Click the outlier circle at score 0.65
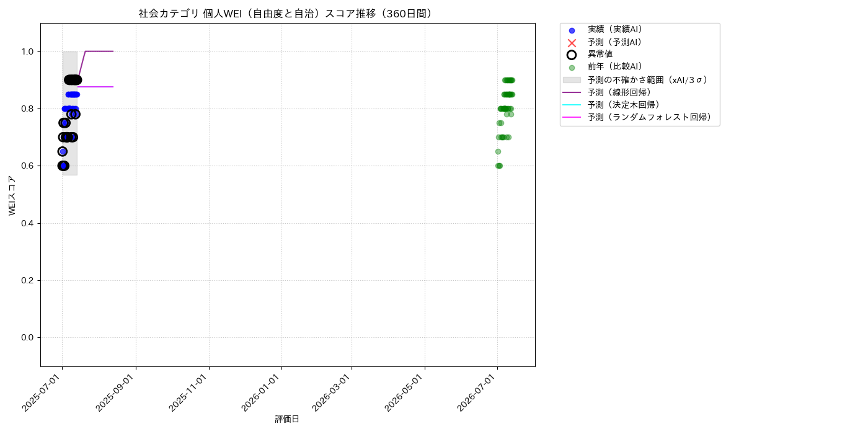This screenshot has height=434, width=868. tap(63, 151)
